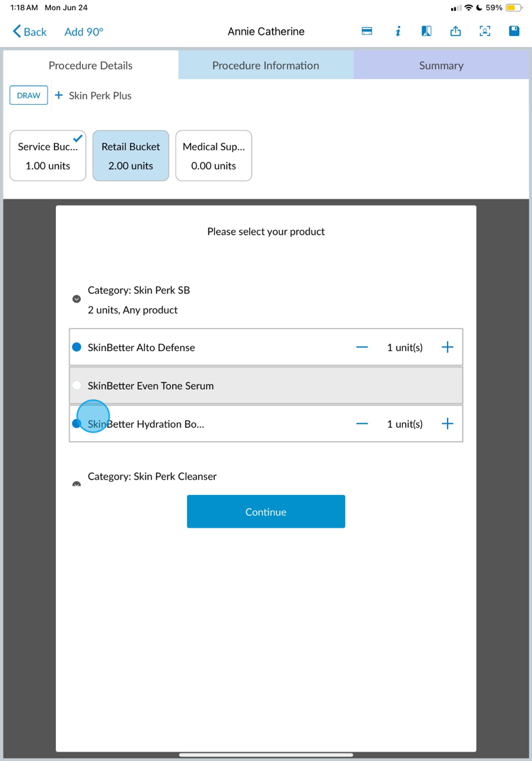The image size is (532, 761).
Task: Select SkinBetter Even Tone Serum radio
Action: coord(77,386)
